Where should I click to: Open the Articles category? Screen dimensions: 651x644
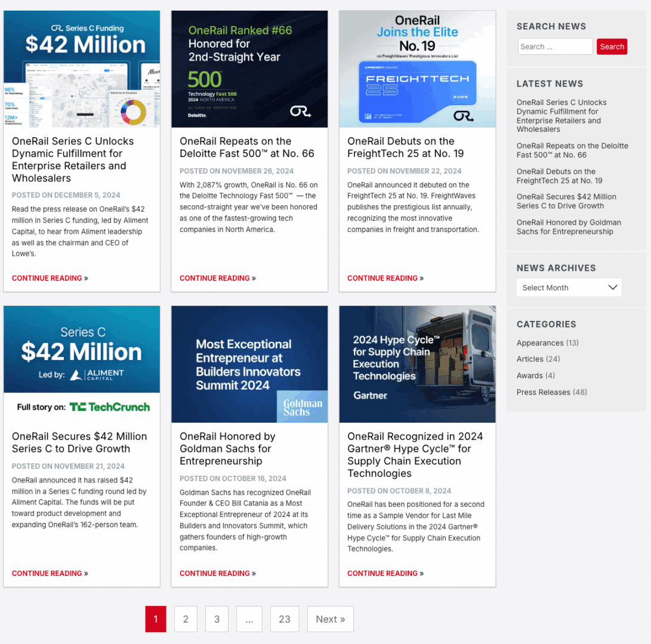coord(530,359)
